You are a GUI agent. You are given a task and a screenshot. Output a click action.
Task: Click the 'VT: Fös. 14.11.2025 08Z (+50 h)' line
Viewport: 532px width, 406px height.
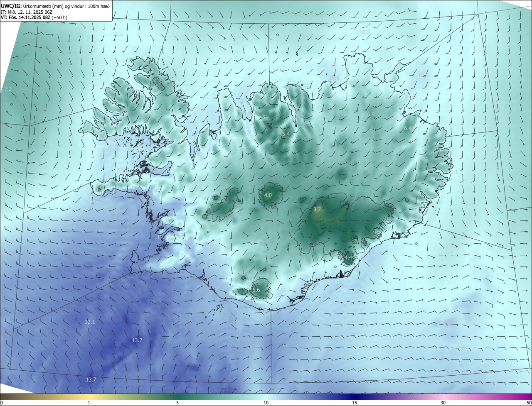click(x=35, y=18)
